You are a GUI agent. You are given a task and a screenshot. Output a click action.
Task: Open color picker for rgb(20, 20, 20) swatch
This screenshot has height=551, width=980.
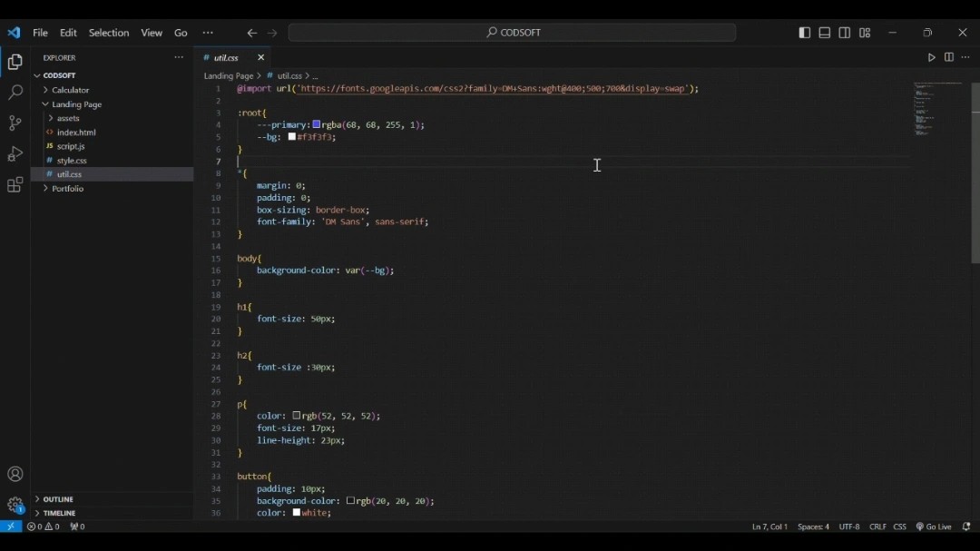tap(350, 500)
